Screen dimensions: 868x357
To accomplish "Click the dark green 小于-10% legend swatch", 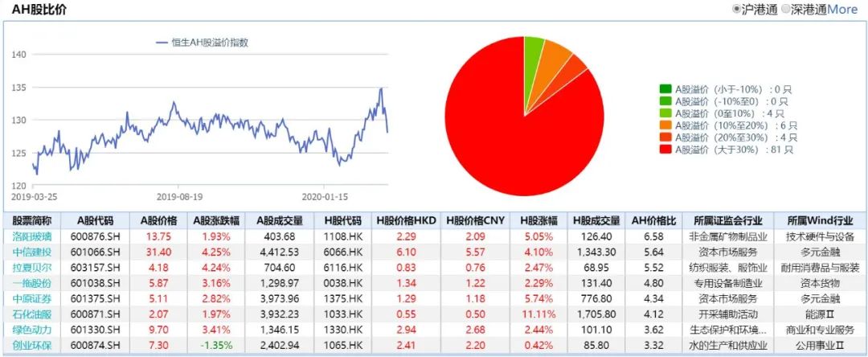I will pyautogui.click(x=665, y=89).
